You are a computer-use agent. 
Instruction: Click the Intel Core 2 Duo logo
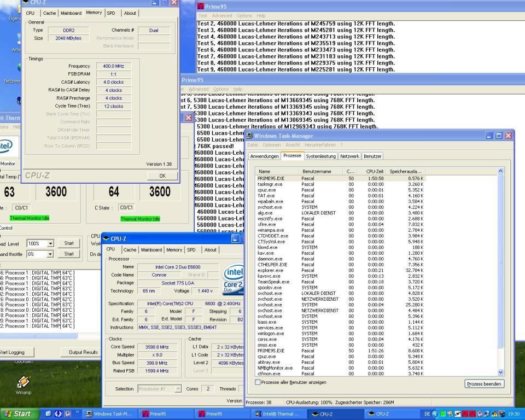[x=234, y=279]
